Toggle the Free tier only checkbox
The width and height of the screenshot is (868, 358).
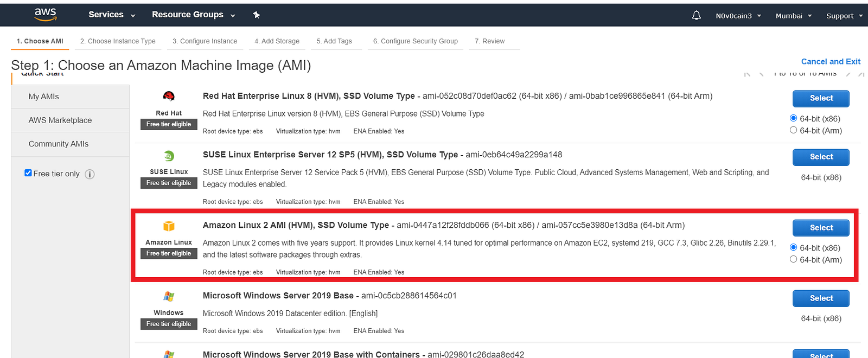point(28,173)
